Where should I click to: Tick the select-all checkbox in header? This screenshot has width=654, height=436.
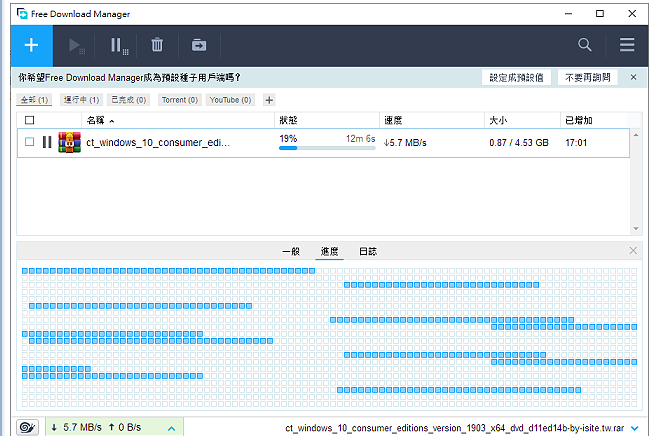(30, 120)
